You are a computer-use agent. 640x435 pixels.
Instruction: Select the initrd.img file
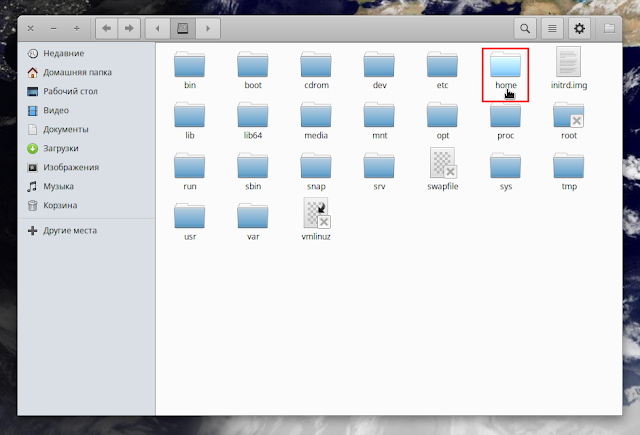[x=569, y=68]
